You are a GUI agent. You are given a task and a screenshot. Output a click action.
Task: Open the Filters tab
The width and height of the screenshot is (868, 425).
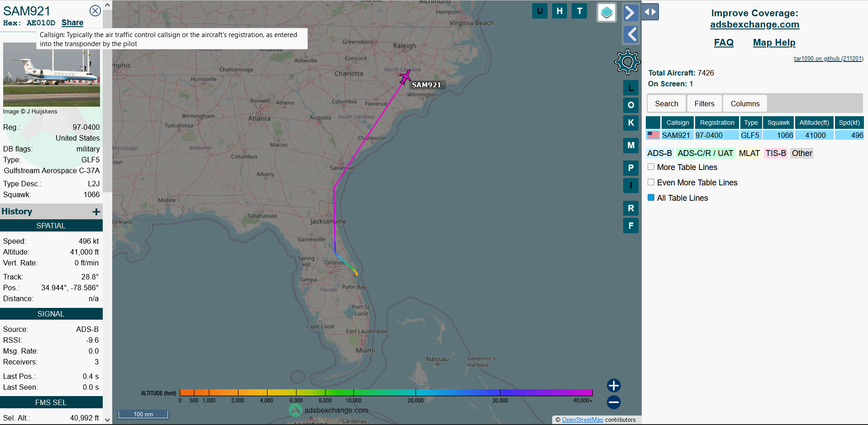pyautogui.click(x=704, y=104)
